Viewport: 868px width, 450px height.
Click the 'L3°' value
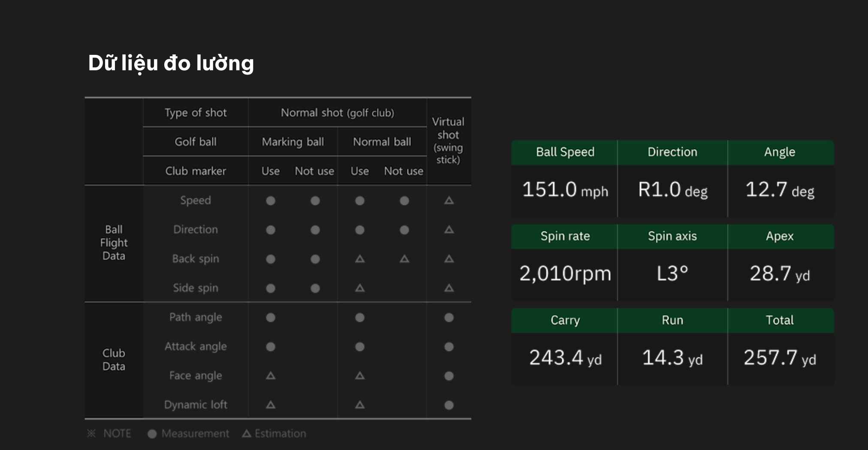672,273
